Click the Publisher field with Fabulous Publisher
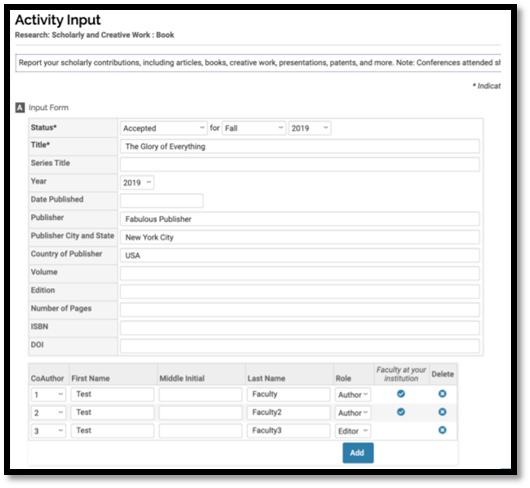The image size is (530, 488). coord(300,219)
